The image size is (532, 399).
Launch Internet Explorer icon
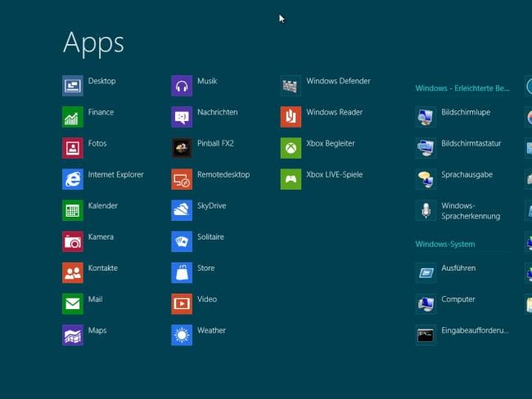point(73,179)
